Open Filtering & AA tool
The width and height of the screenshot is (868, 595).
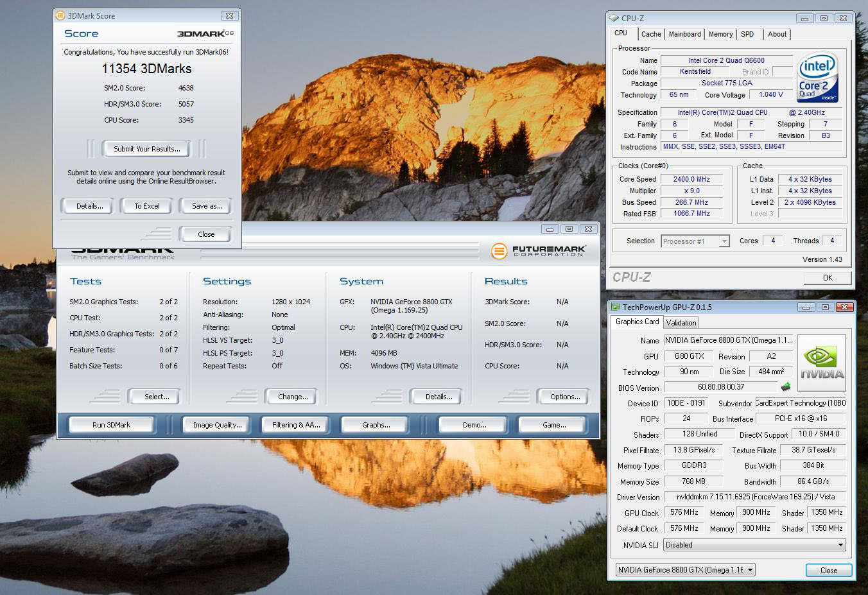tap(295, 425)
